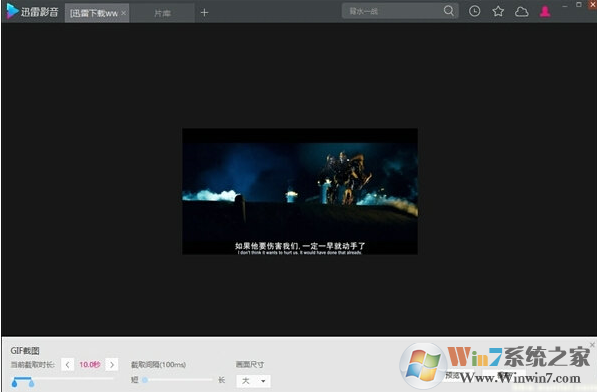
Task: Maximize the player window
Action: coord(579,5)
